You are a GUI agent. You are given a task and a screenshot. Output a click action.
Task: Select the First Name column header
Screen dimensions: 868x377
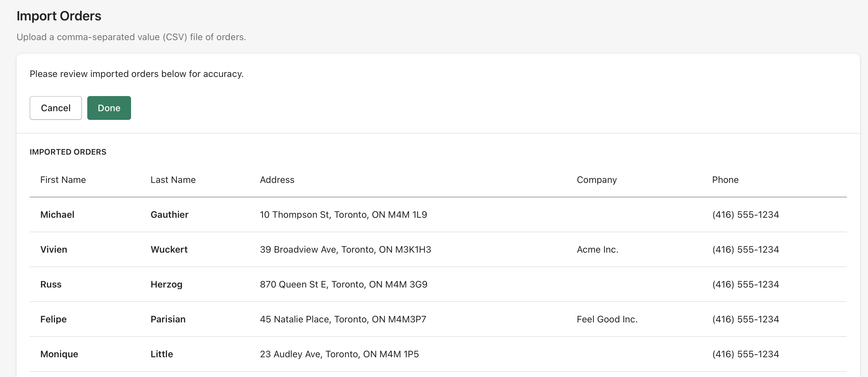tap(63, 179)
